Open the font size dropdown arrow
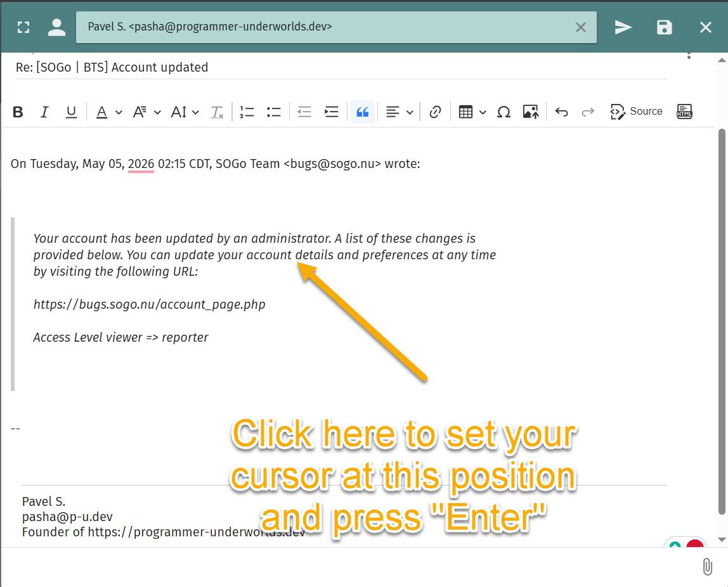The width and height of the screenshot is (728, 587). (195, 112)
